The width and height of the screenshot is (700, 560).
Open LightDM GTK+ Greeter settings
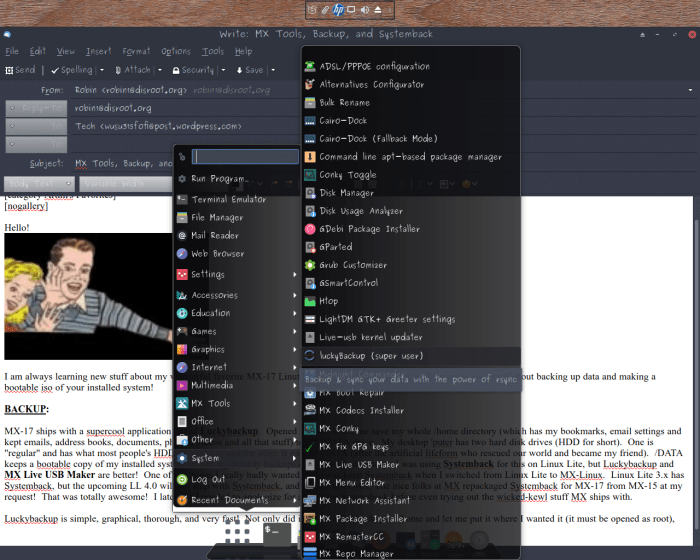411,319
